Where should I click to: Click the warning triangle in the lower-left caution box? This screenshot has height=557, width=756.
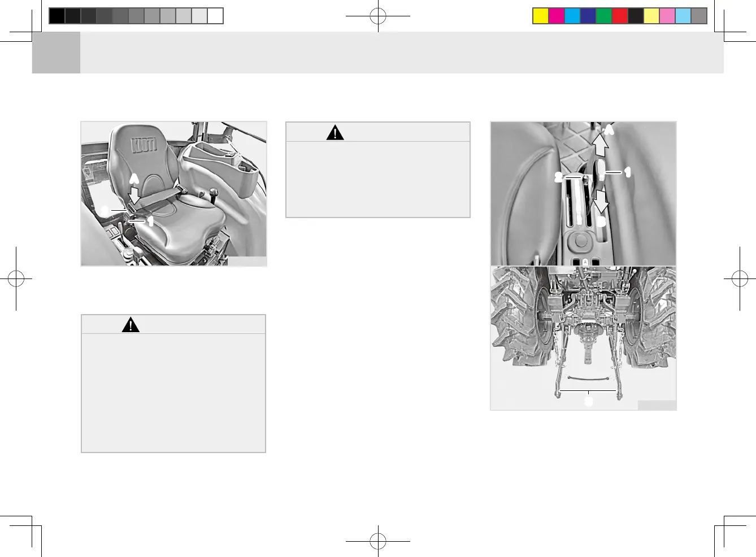(x=131, y=325)
